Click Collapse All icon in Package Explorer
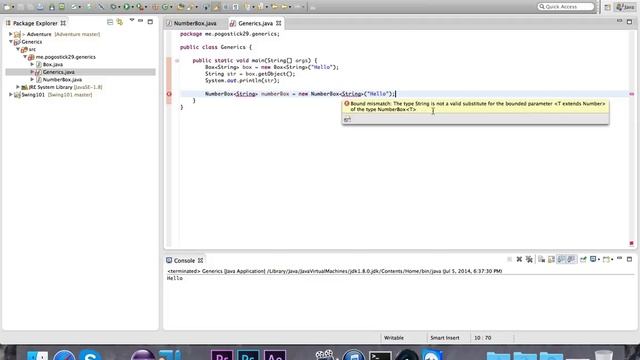The height and width of the screenshot is (360, 640). tap(110, 22)
